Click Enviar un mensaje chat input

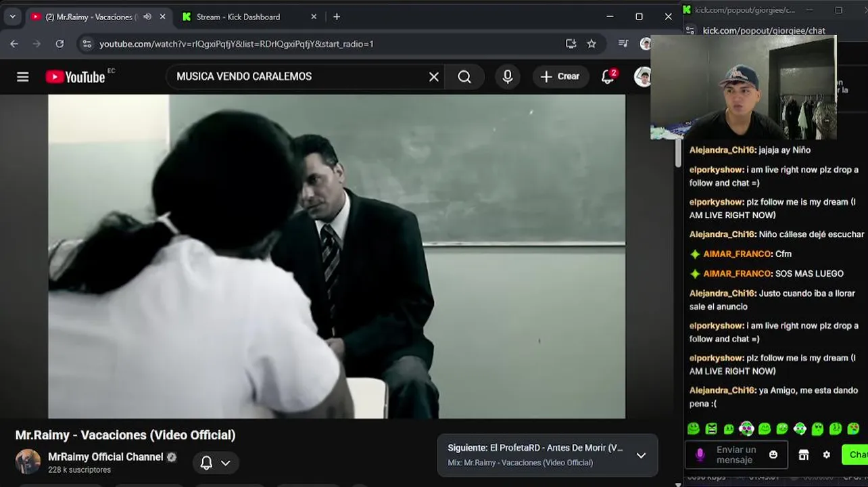736,455
